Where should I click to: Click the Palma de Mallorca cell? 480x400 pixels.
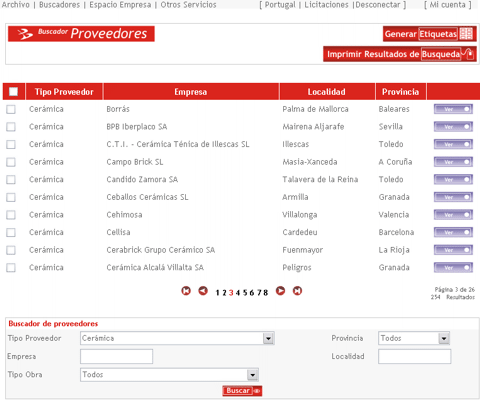pyautogui.click(x=315, y=109)
